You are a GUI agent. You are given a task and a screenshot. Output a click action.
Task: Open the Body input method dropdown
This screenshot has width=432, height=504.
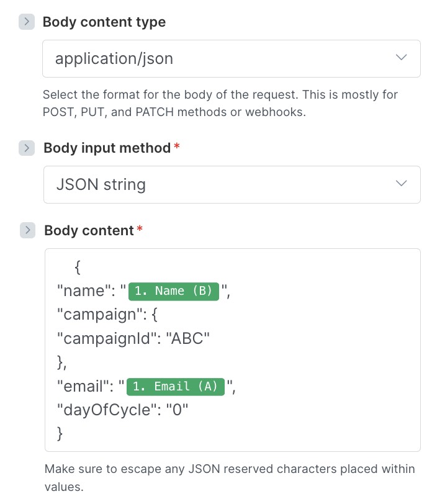pyautogui.click(x=231, y=184)
